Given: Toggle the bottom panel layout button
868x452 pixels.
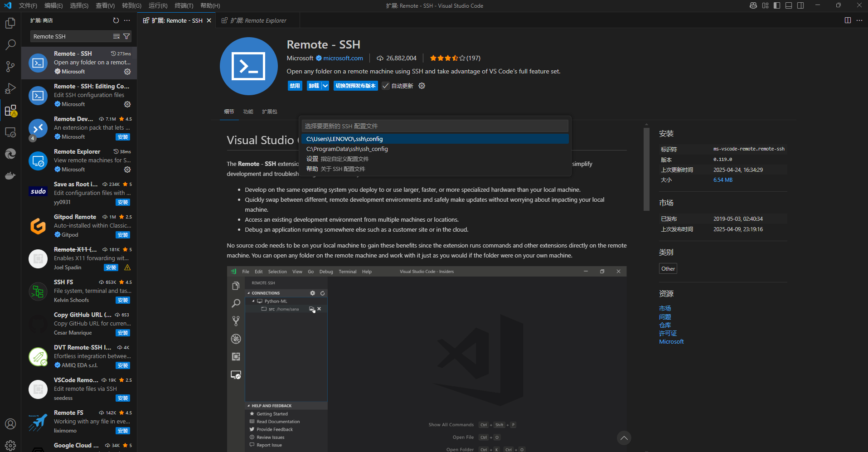Looking at the screenshot, I should click(x=789, y=5).
